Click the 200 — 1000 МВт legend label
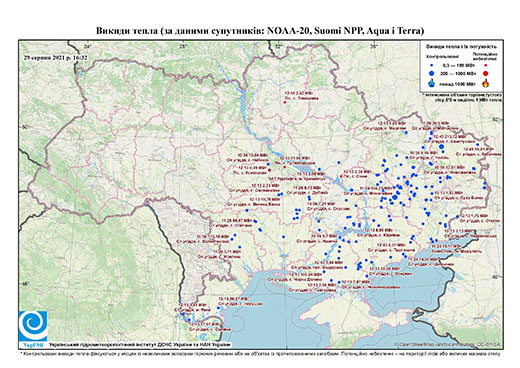 tap(457, 73)
